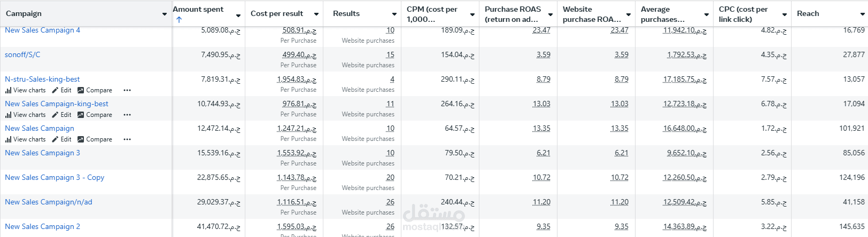Image resolution: width=868 pixels, height=237 pixels.
Task: Click the reach value 124,196
Action: coord(852,177)
